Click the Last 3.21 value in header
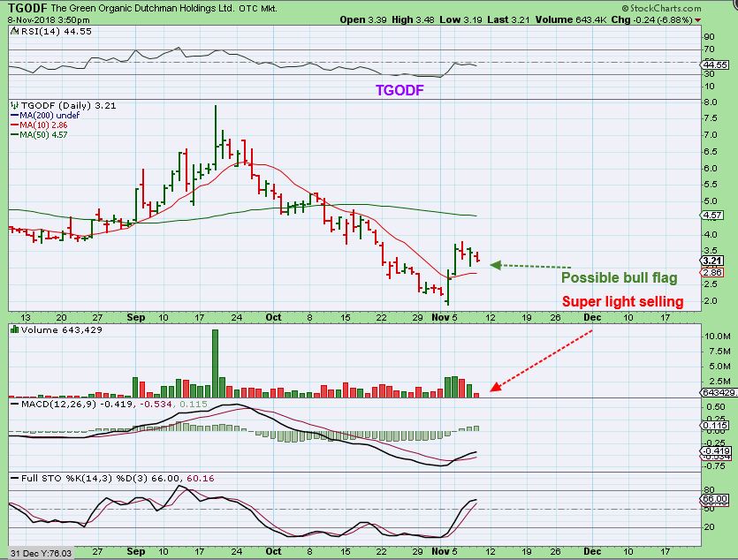 pos(508,19)
